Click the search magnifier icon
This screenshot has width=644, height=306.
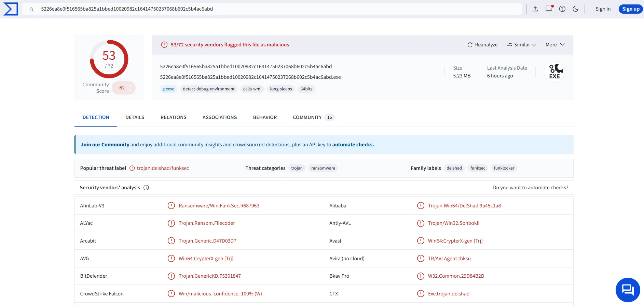click(x=31, y=9)
